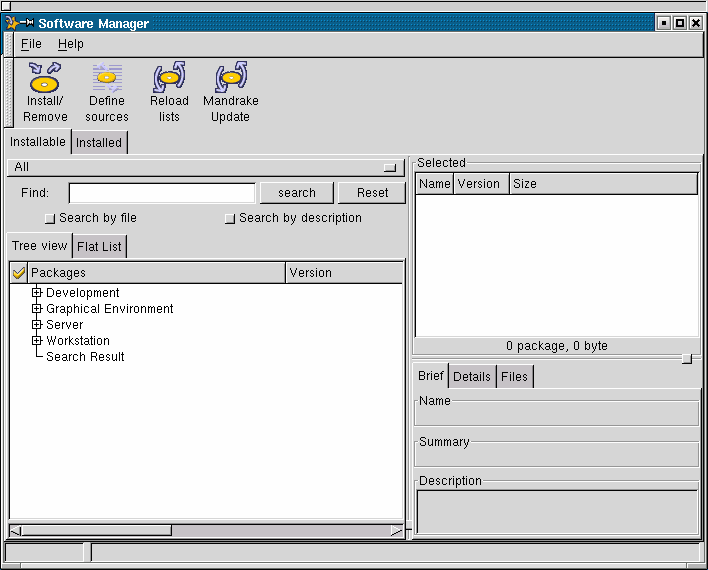
Task: Click the horizontal scrollbar thumb under package tree
Action: [x=96, y=530]
